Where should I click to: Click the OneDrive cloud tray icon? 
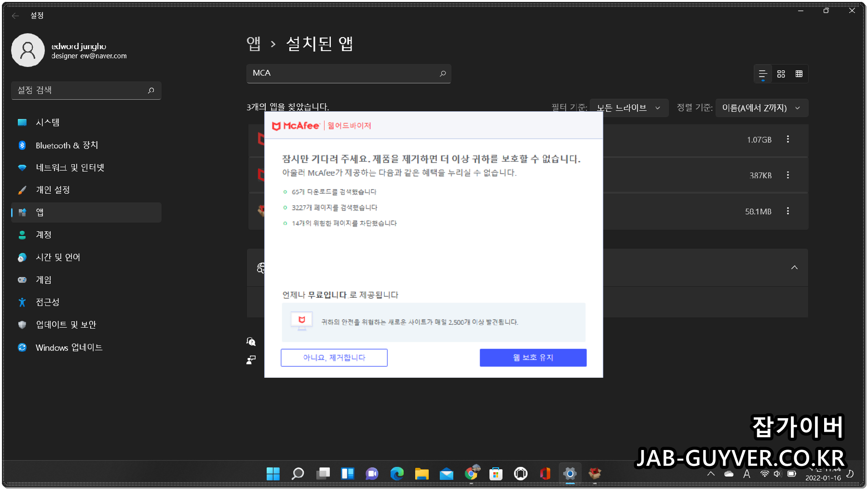(729, 474)
